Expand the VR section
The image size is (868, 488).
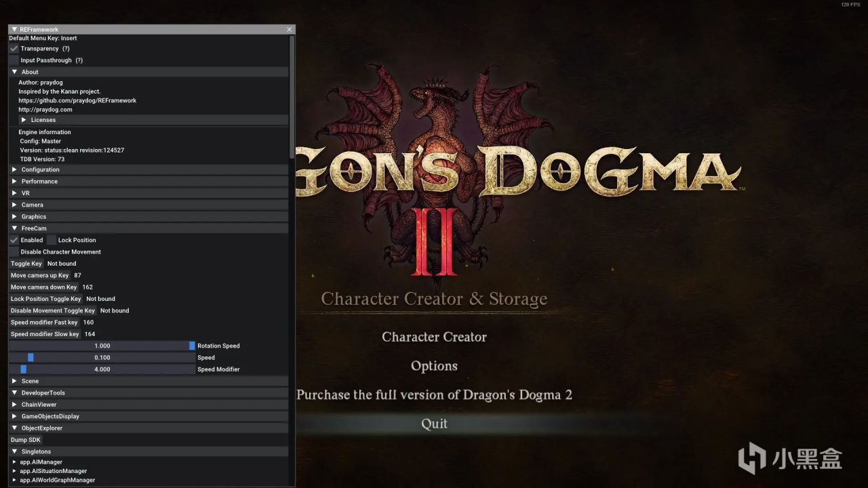(x=149, y=193)
